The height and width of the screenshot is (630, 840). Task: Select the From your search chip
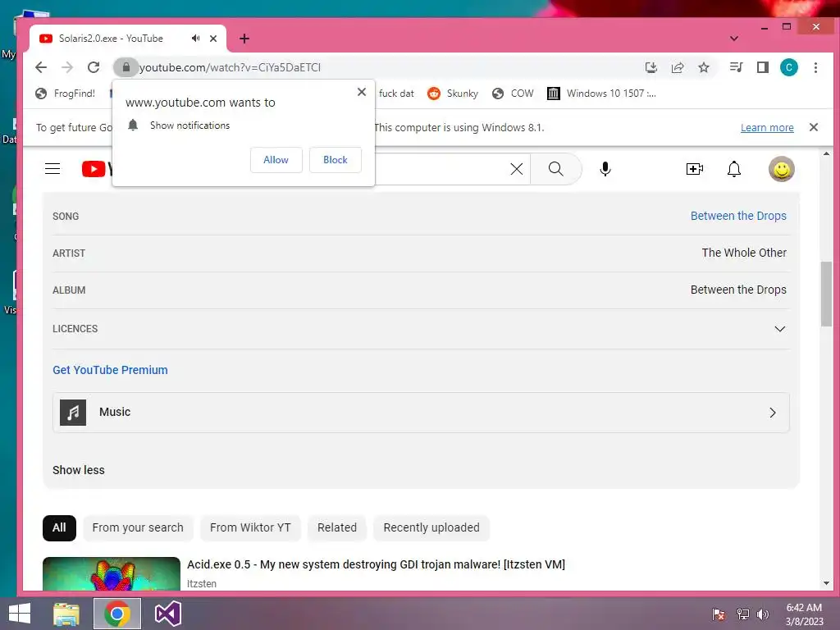click(x=138, y=527)
